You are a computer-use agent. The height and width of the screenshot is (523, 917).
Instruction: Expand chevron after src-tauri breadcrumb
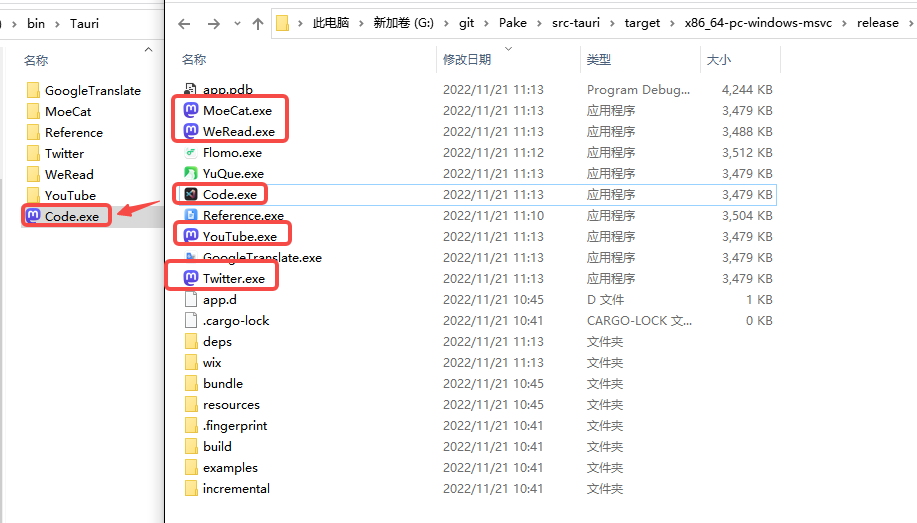click(612, 23)
